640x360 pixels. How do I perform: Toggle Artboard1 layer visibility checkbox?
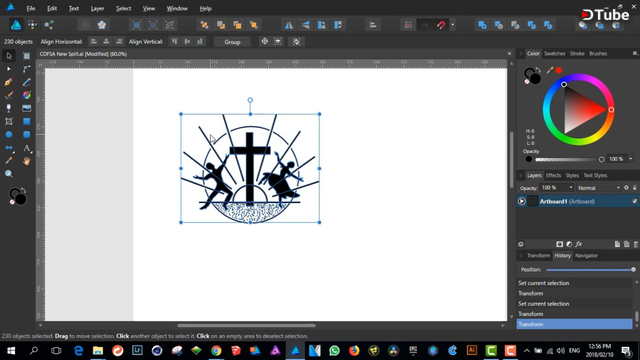(x=634, y=201)
